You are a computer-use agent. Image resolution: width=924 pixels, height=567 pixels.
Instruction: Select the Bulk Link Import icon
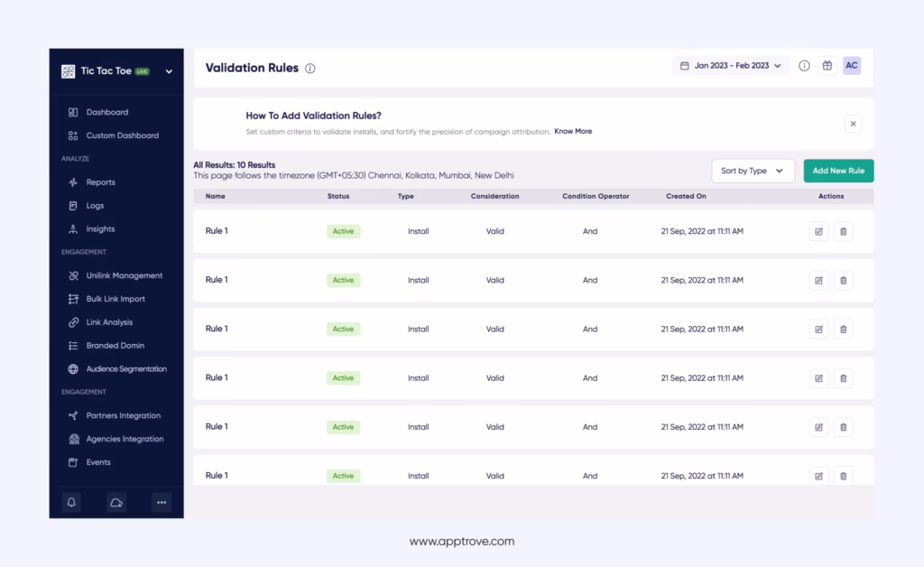coord(73,299)
